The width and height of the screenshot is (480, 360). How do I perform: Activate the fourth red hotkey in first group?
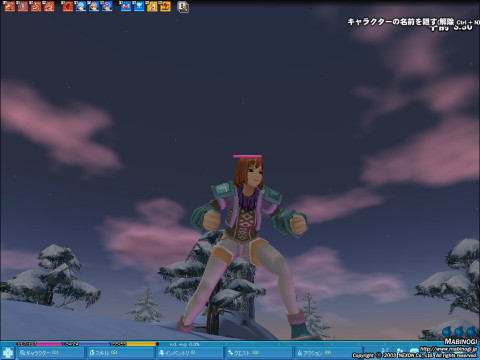49,6
